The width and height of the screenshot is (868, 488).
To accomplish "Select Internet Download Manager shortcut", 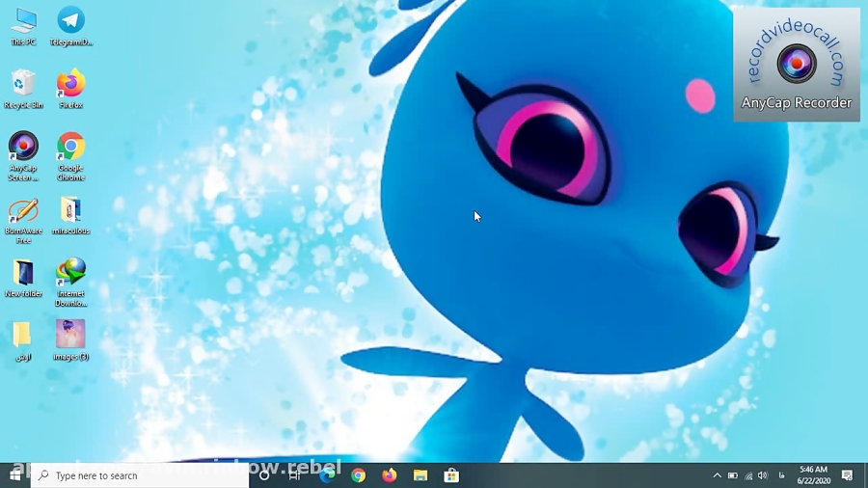I will [x=70, y=283].
